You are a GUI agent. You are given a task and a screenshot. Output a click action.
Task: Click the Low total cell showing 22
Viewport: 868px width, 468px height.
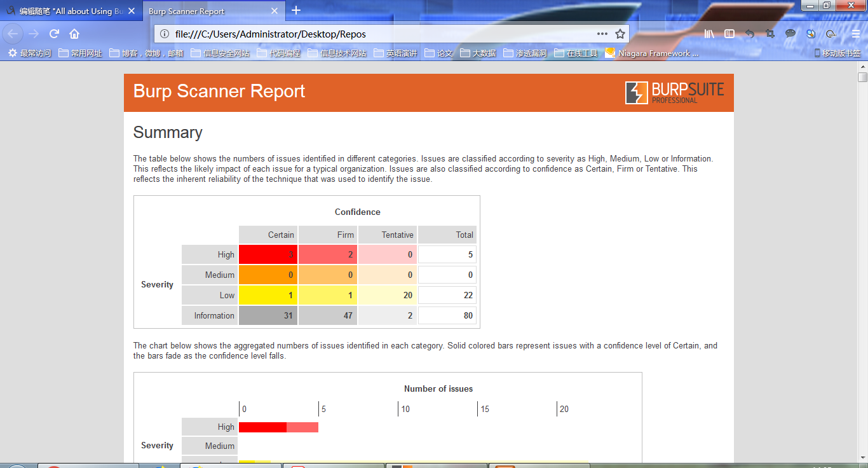[447, 295]
